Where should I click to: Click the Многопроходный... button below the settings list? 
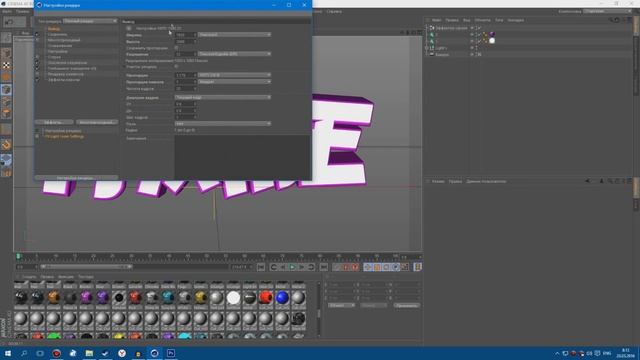click(97, 122)
